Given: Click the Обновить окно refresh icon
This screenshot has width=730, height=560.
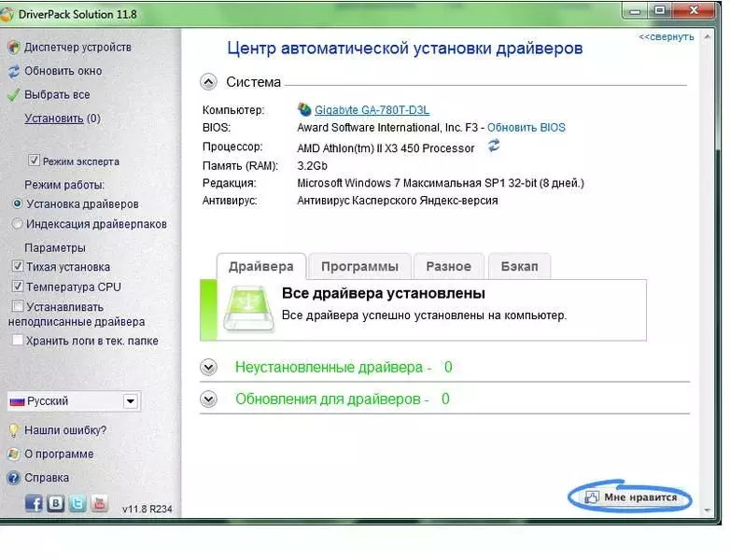Looking at the screenshot, I should coord(13,71).
